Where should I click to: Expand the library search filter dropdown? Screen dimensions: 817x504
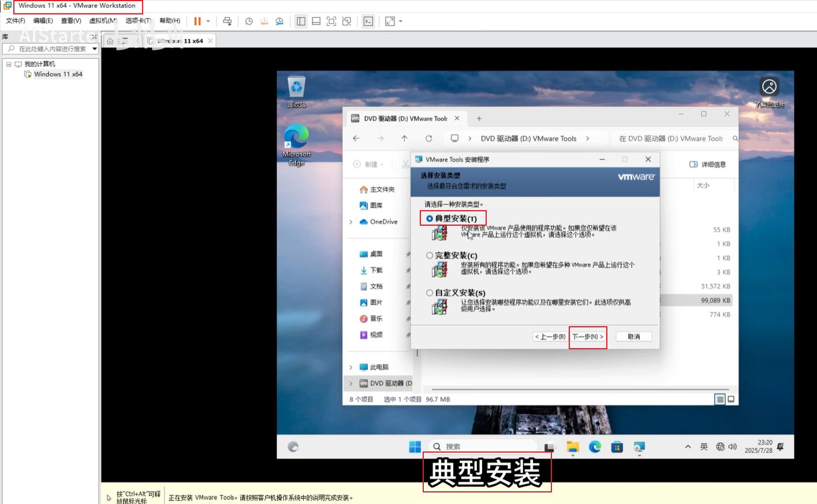tap(95, 49)
